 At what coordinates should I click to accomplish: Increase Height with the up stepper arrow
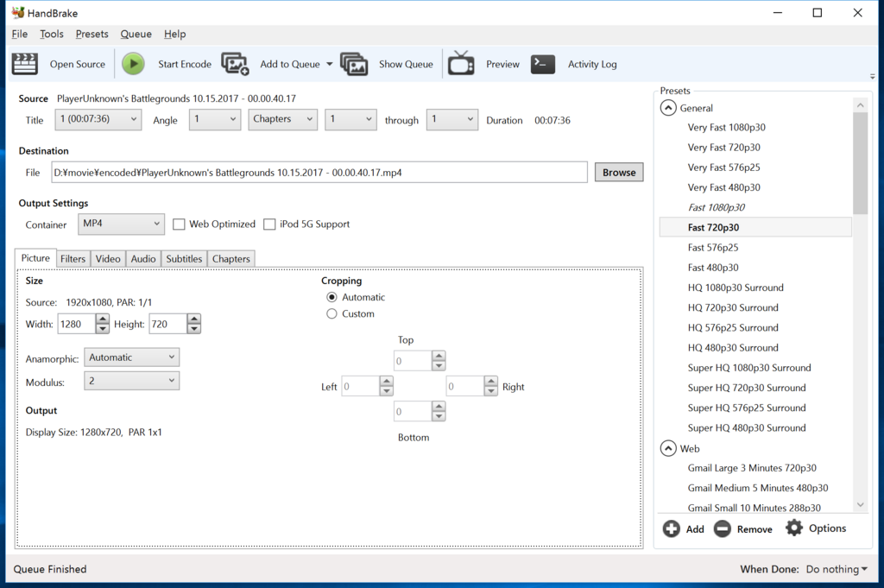point(194,319)
